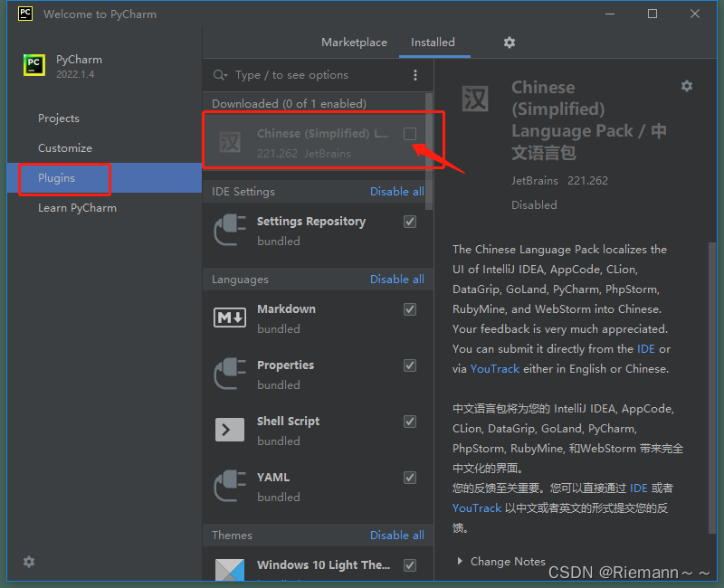Open Learn PyCharm

[77, 208]
